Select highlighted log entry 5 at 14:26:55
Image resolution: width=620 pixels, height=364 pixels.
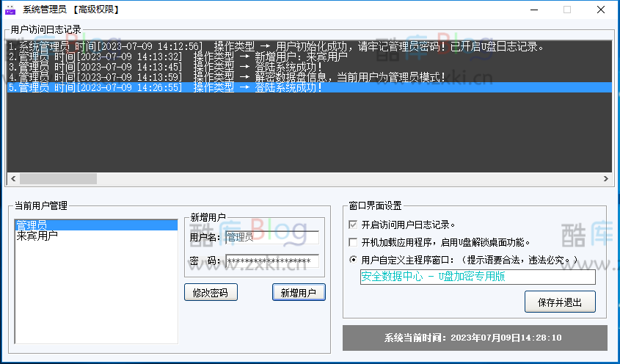coord(309,87)
